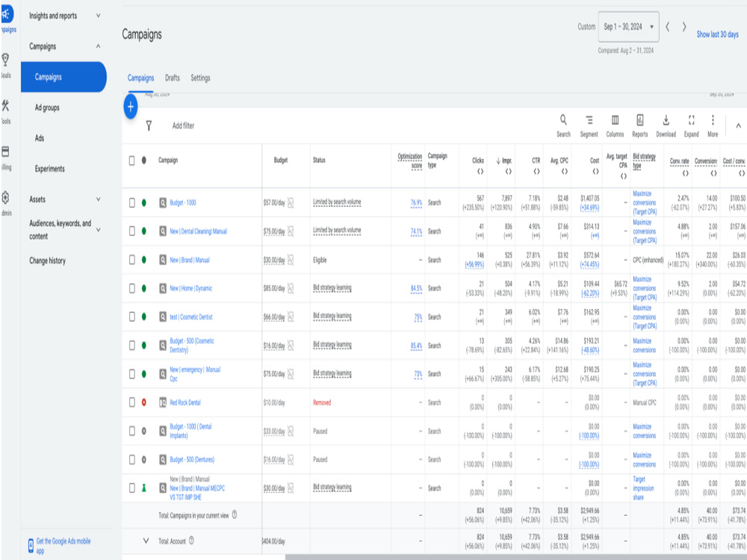The height and width of the screenshot is (560, 747).
Task: Click the Show last 30 days link
Action: [x=717, y=34]
